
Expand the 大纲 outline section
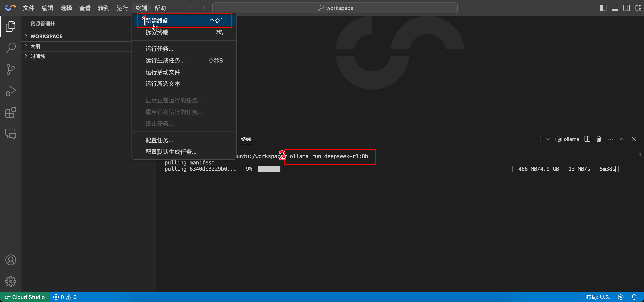(35, 46)
